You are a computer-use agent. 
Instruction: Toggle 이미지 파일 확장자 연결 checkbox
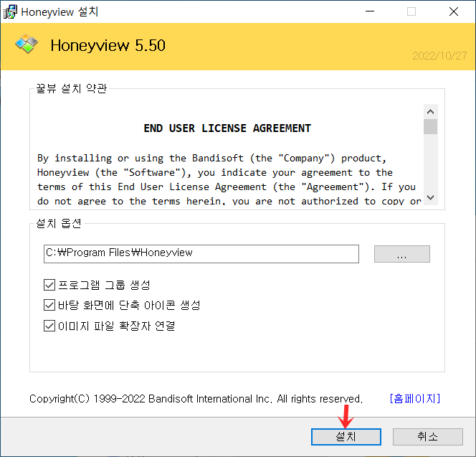(x=49, y=326)
